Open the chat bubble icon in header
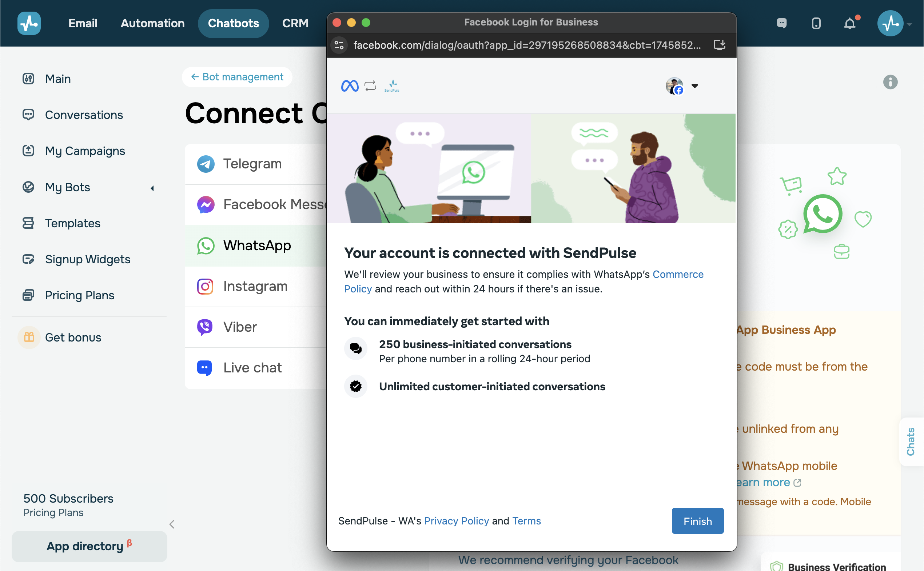 [782, 23]
